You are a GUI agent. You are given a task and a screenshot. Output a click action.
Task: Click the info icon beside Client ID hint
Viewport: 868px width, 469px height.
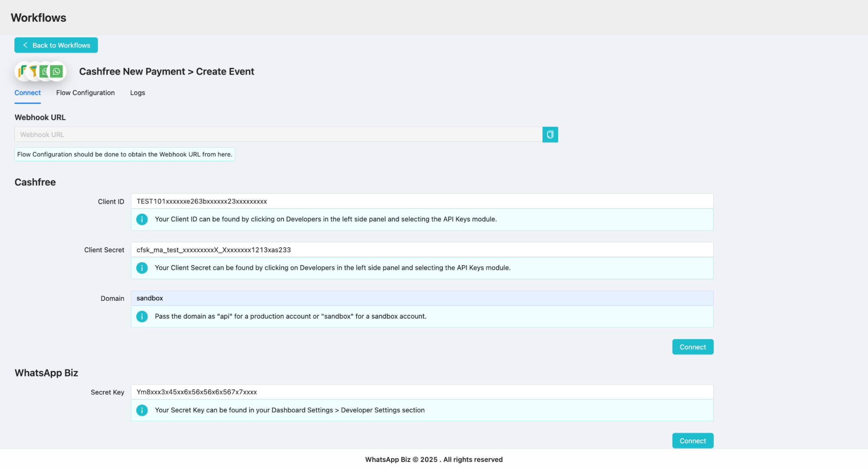(x=142, y=220)
